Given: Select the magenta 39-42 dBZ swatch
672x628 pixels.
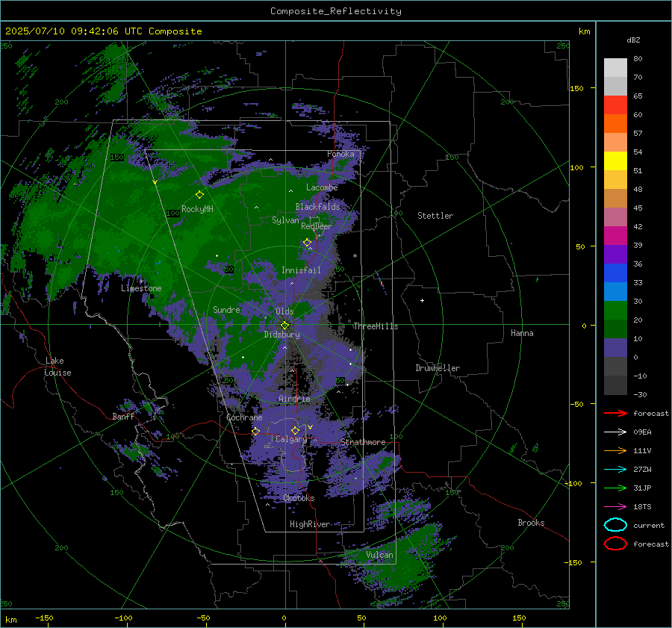Looking at the screenshot, I should 615,236.
